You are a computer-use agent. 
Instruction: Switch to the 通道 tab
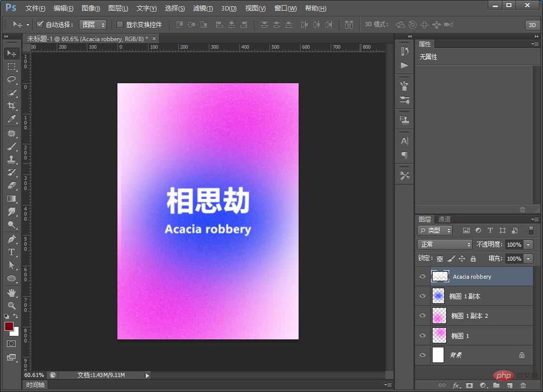[444, 219]
